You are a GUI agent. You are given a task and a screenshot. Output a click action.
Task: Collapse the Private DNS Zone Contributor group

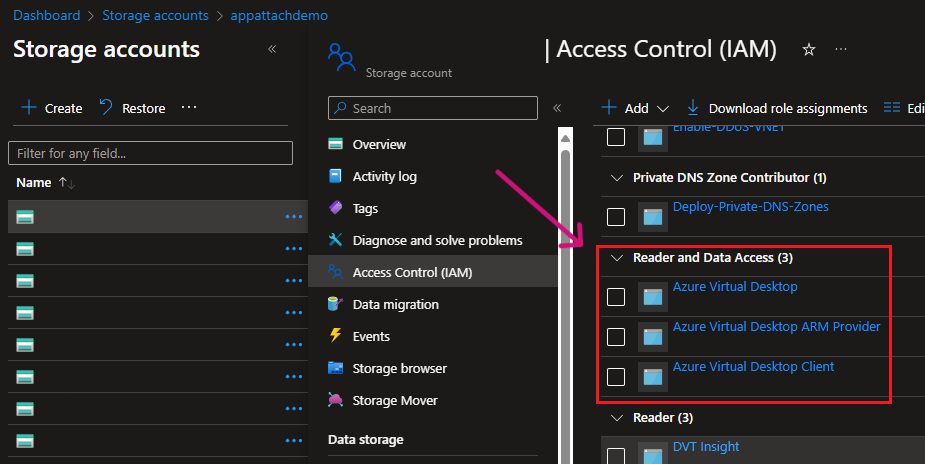click(x=617, y=177)
